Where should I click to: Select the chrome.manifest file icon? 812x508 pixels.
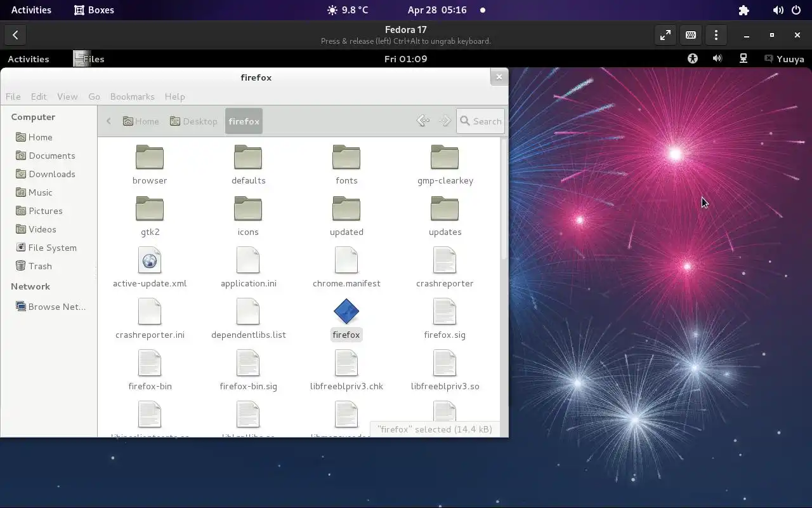[346, 260]
